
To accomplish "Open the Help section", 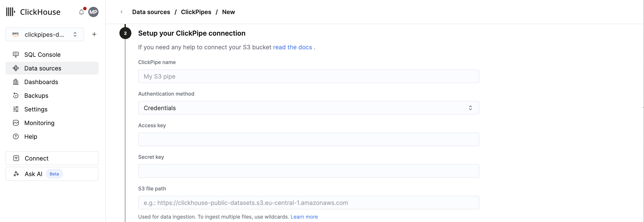I will (x=30, y=136).
